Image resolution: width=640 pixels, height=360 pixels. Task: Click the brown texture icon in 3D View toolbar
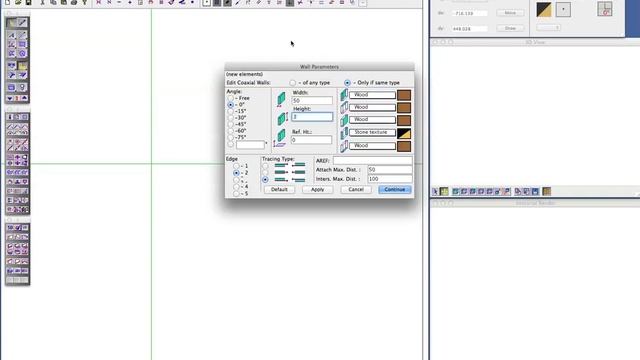[x=547, y=191]
